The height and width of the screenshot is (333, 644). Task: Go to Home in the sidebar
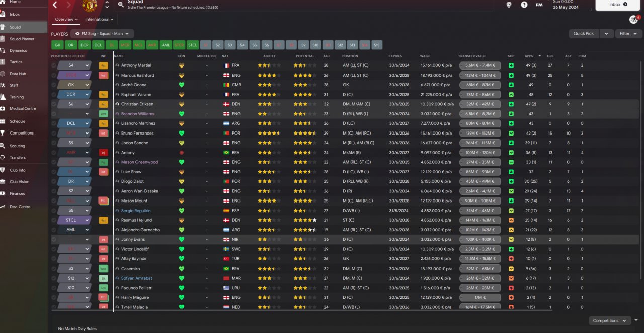[x=24, y=2]
